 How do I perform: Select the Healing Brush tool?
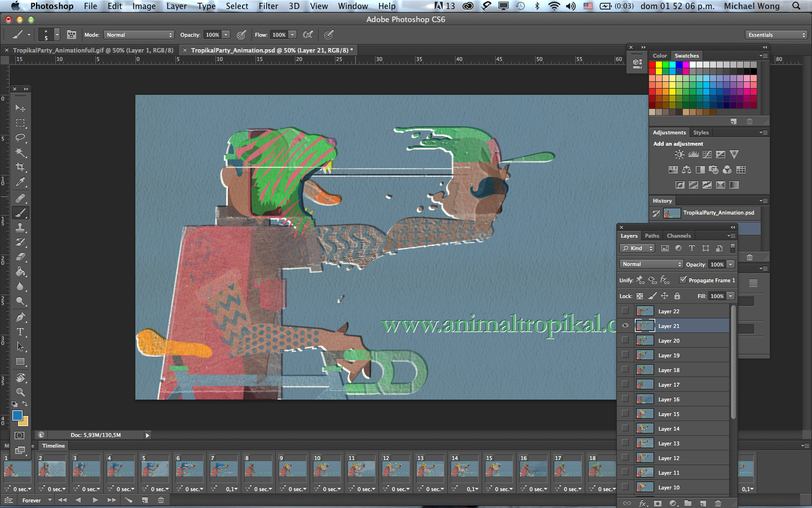point(20,198)
